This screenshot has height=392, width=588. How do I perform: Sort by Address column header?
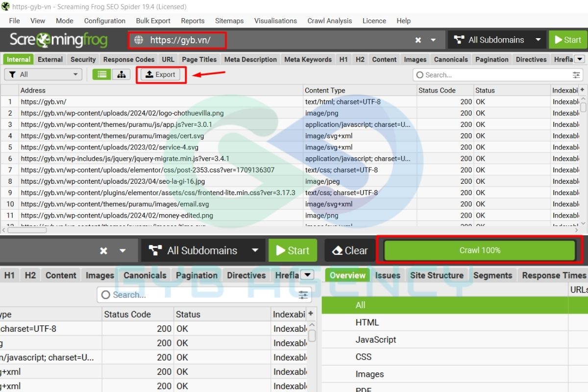(x=161, y=90)
